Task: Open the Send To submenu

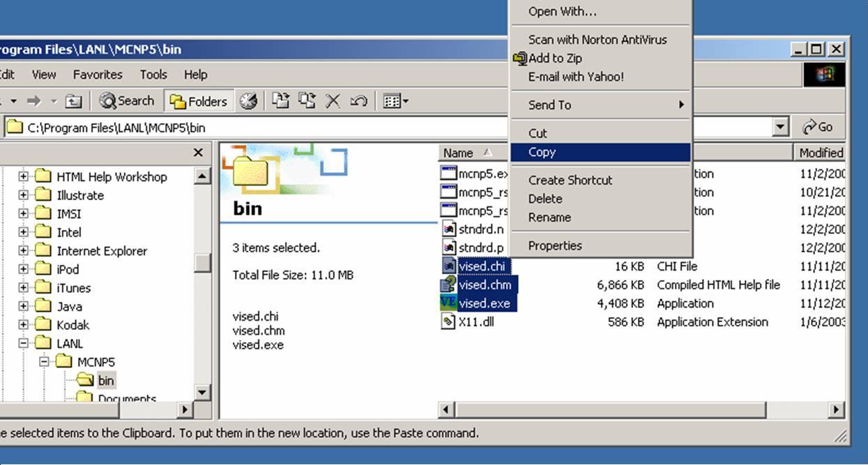Action: pos(600,105)
